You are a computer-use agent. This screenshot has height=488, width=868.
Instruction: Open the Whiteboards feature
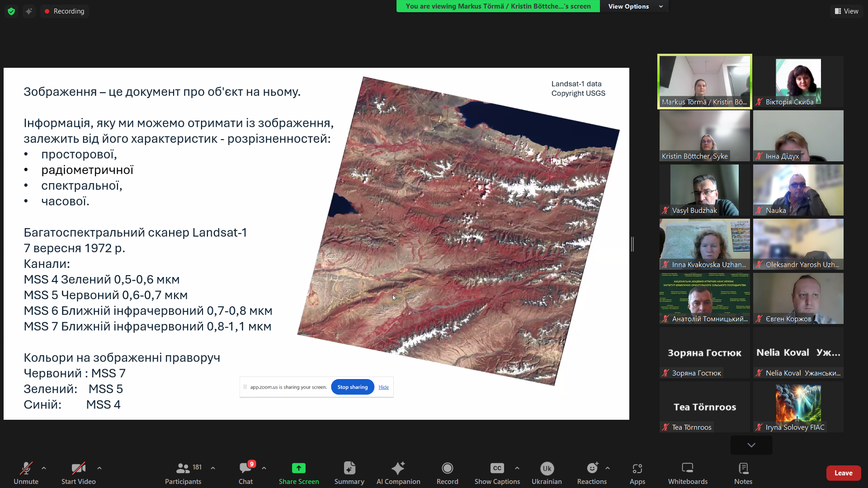pyautogui.click(x=687, y=473)
